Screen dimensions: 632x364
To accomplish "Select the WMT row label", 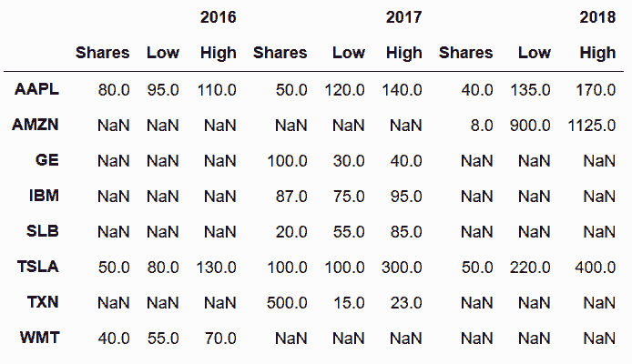I will pos(40,339).
